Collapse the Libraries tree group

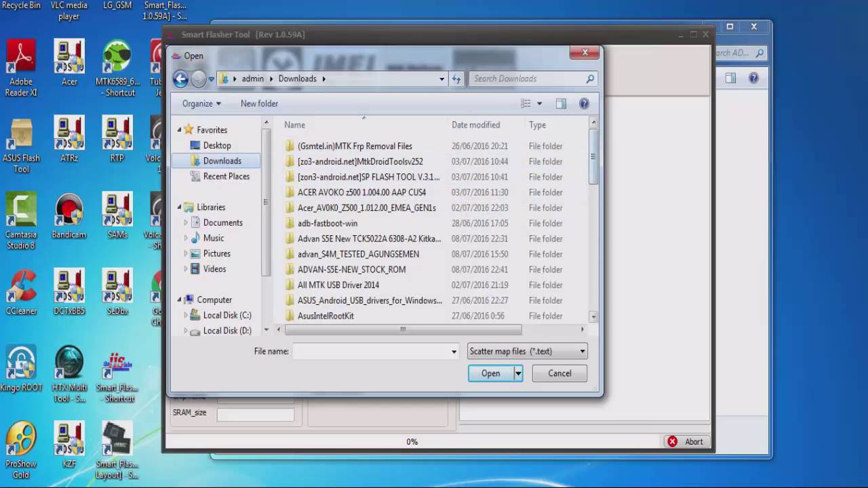point(180,207)
